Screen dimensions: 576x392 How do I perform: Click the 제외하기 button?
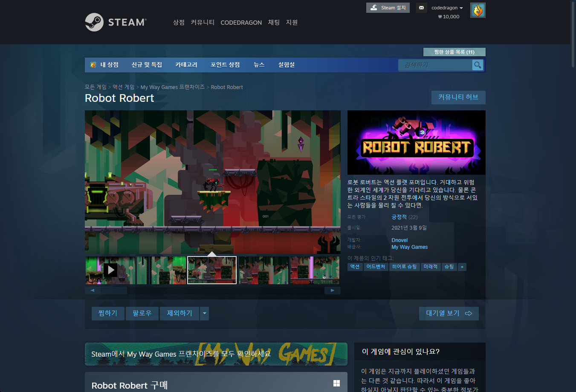[179, 314]
